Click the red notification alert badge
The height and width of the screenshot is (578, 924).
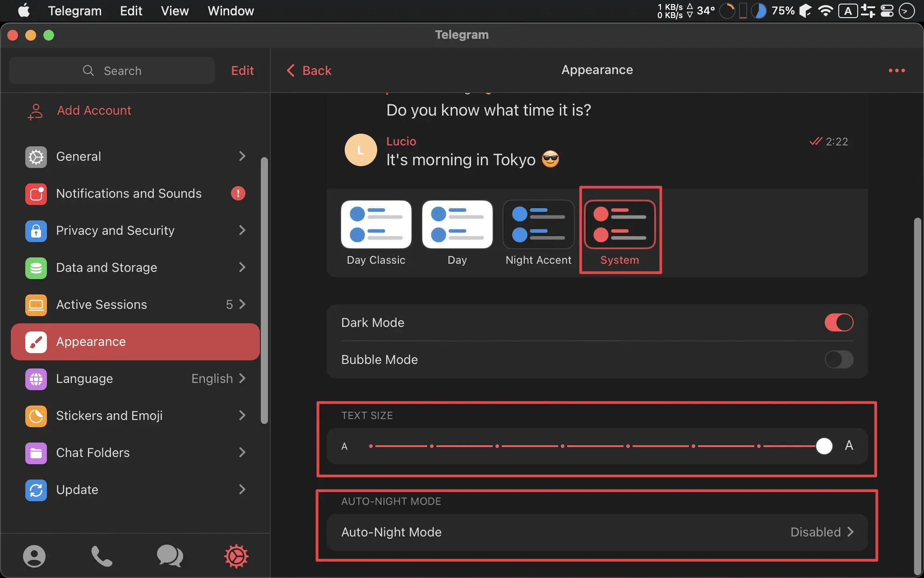(x=238, y=193)
